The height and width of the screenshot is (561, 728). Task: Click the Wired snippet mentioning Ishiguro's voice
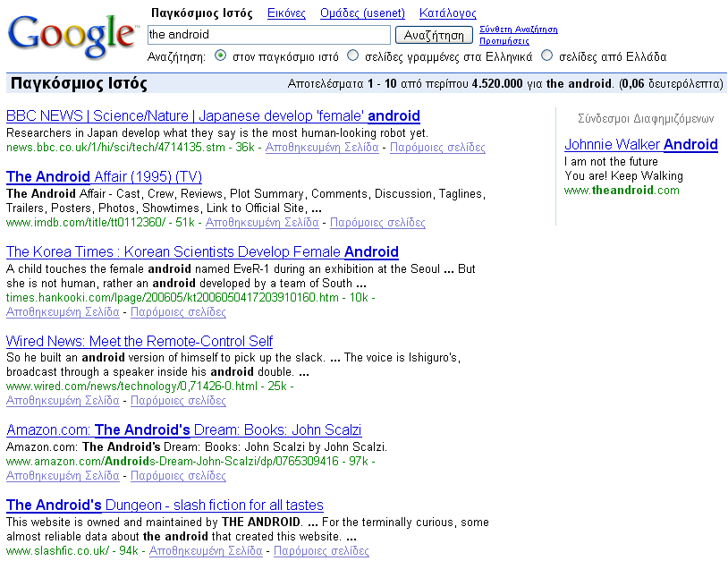pyautogui.click(x=233, y=364)
